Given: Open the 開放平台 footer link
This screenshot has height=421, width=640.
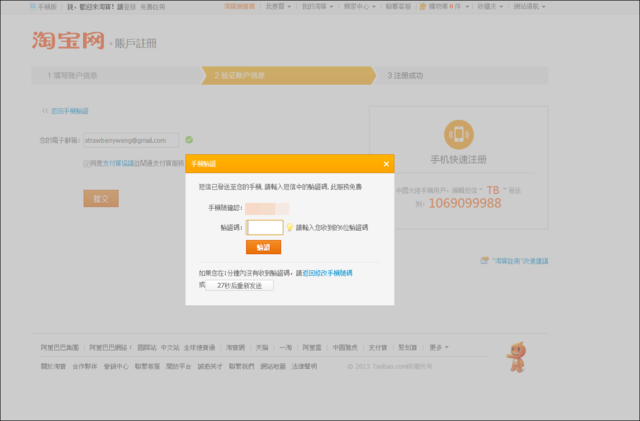Looking at the screenshot, I should coord(179,366).
